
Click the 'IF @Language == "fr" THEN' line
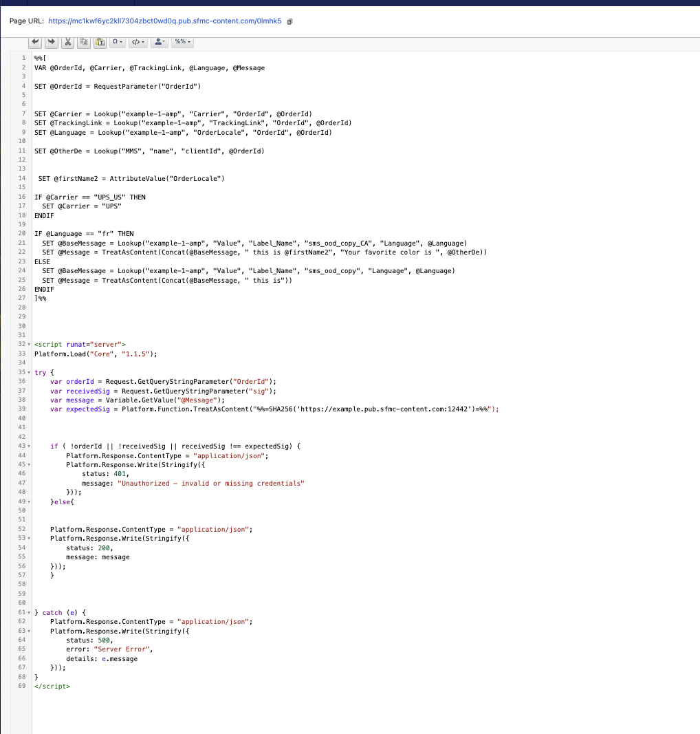[84, 234]
